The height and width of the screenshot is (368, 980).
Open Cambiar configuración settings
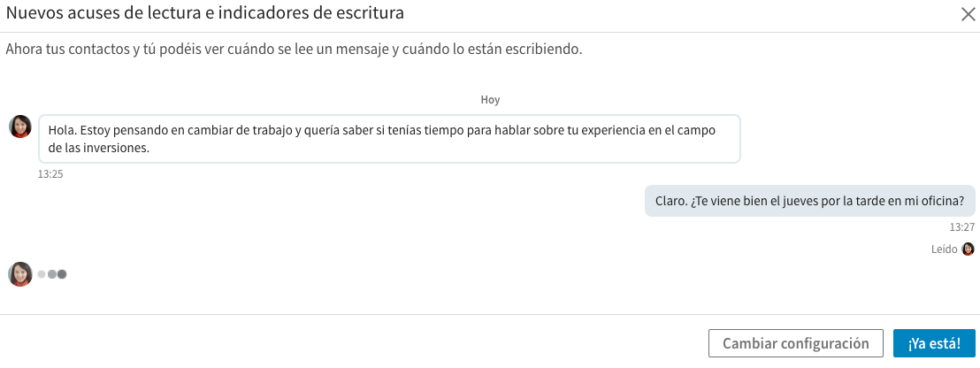[x=795, y=343]
